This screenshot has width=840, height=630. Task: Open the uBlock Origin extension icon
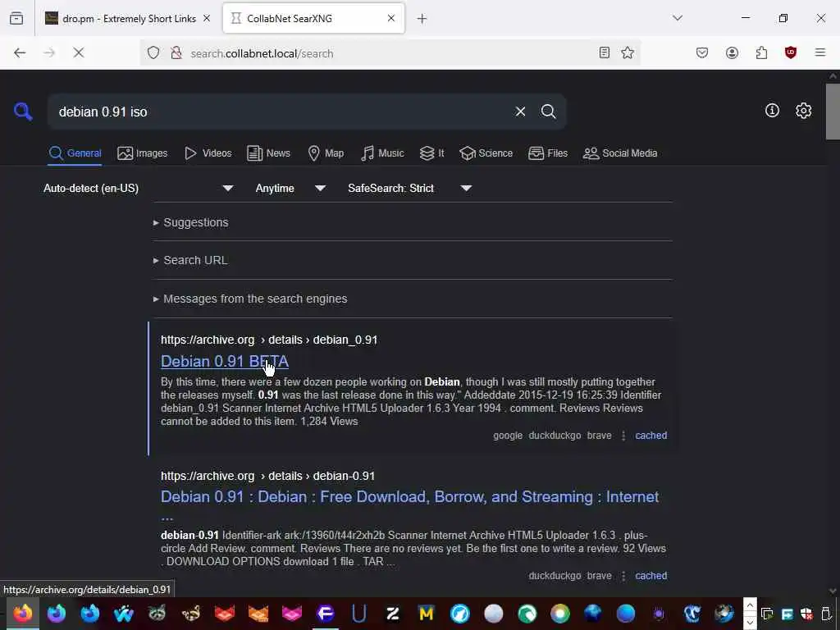coord(791,52)
